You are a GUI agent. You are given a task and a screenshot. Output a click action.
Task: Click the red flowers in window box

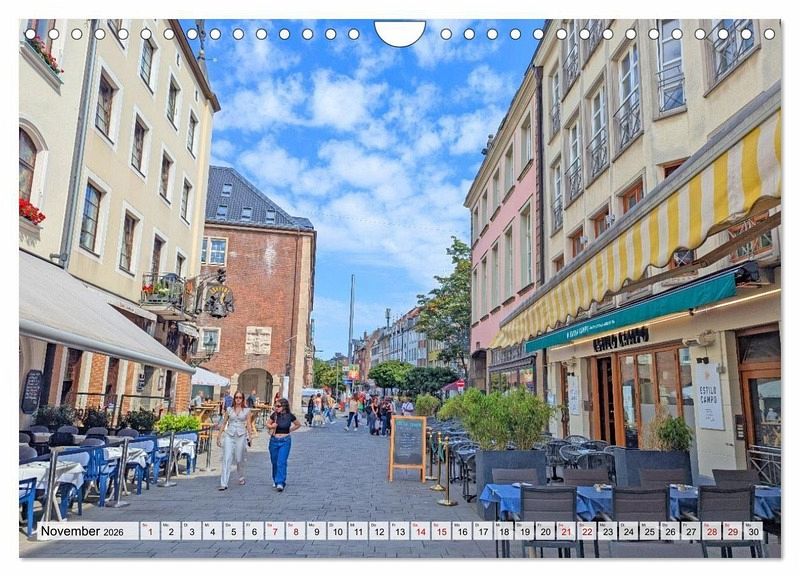click(x=31, y=211)
